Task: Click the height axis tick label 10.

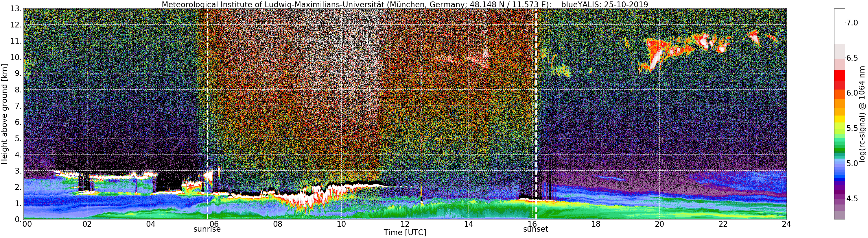Action: point(16,57)
